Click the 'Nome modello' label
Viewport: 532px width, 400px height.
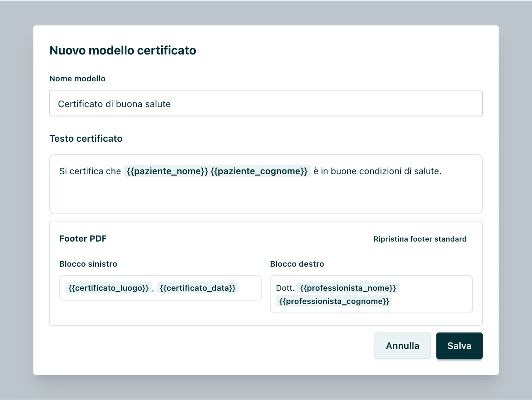pos(78,79)
